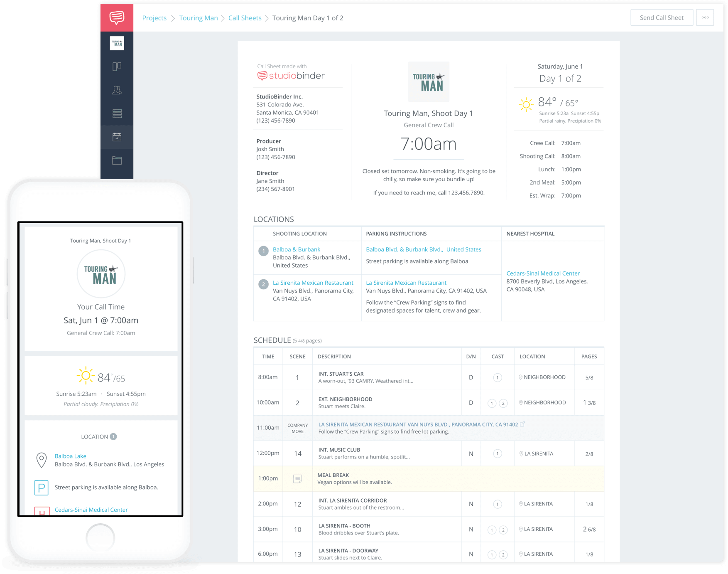
Task: Select the INT. LA SIRENITA CORRIDOR description
Action: coord(361,504)
